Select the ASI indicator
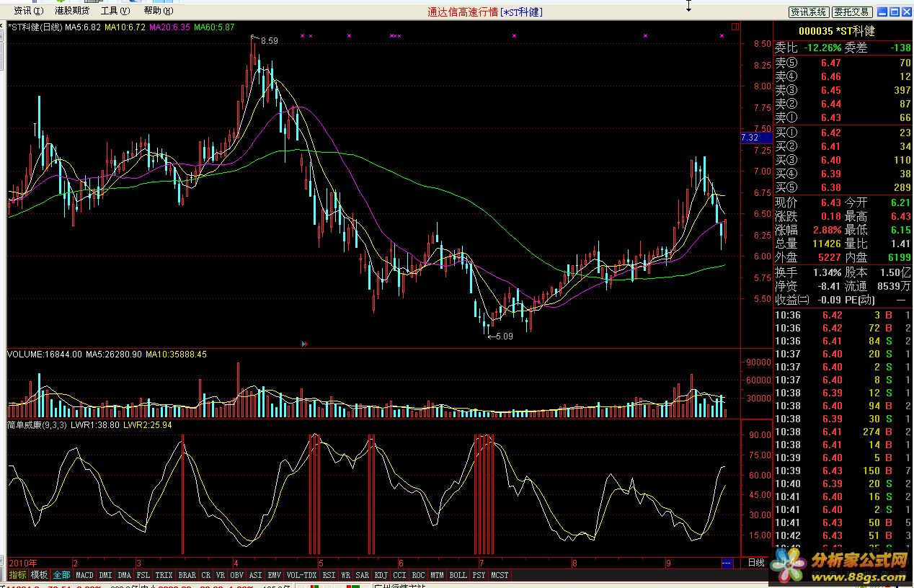 (x=256, y=575)
